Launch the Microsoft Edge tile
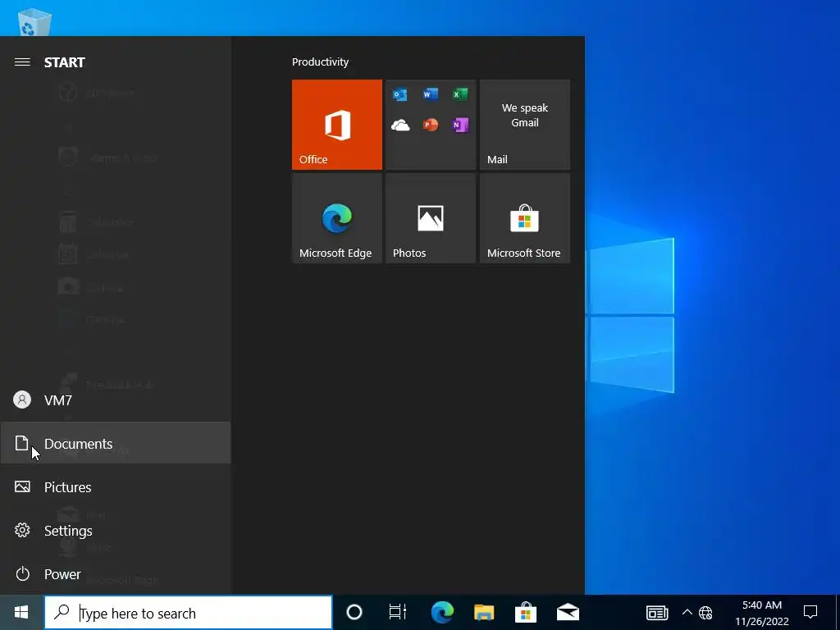The height and width of the screenshot is (630, 840). click(337, 218)
